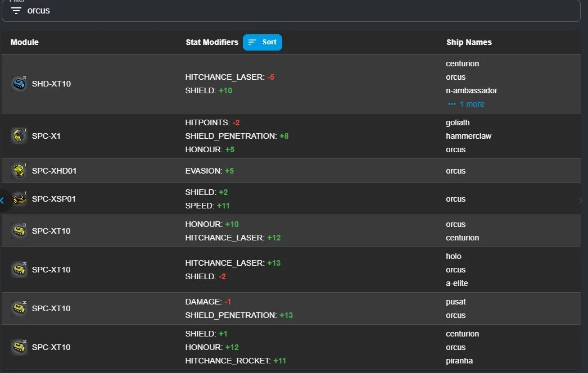
Task: Select SPC-XT10 icon in HITCHANCE_ROCKET +11 row
Action: [19, 347]
